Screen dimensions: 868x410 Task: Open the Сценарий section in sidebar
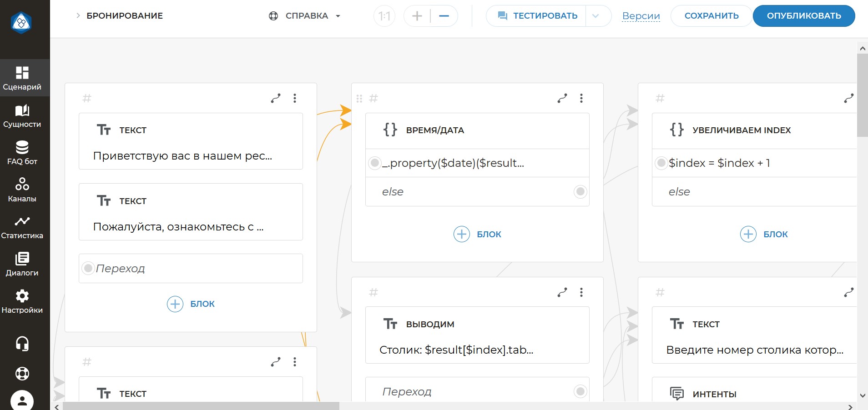pos(22,78)
